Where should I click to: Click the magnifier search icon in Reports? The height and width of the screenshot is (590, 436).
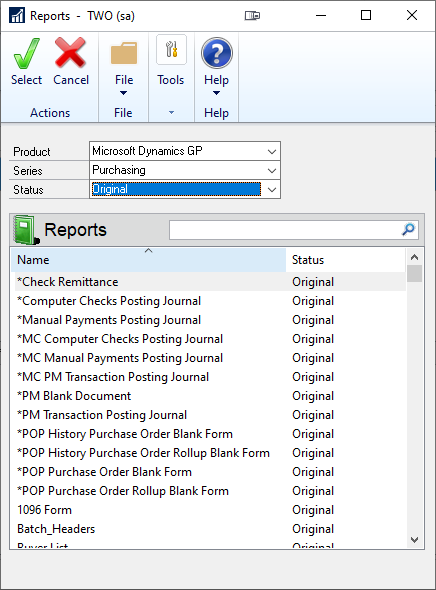click(x=408, y=229)
